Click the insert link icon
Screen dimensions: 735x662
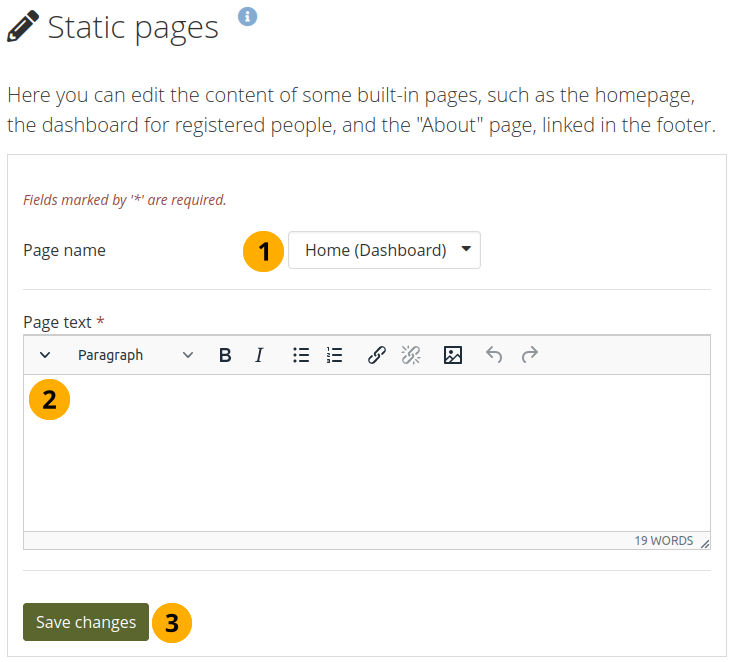377,355
